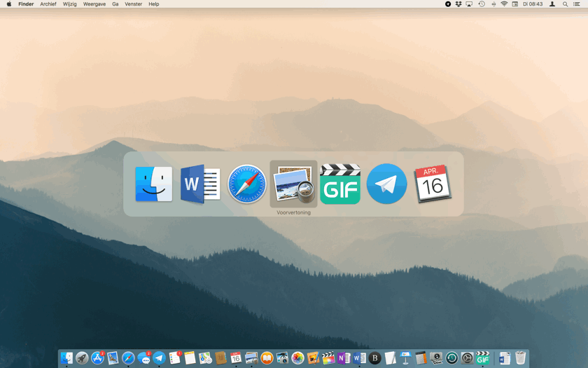
Task: Click the Dropbox menu bar icon
Action: pyautogui.click(x=458, y=4)
